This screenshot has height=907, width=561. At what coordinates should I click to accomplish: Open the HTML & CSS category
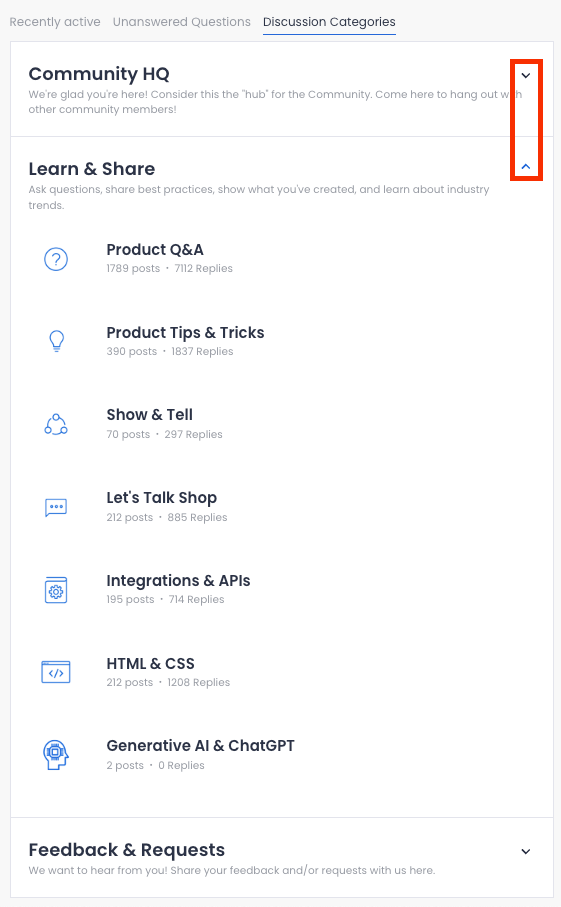click(150, 663)
